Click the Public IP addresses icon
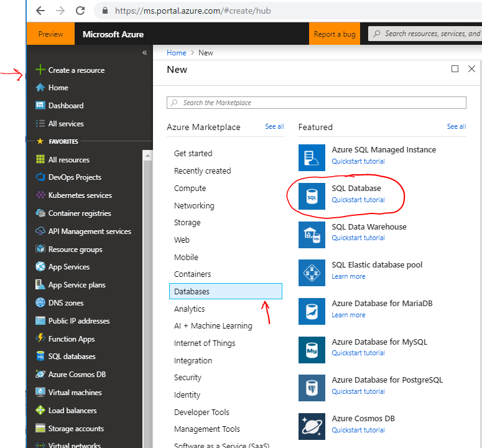The image size is (482, 448). [x=40, y=320]
